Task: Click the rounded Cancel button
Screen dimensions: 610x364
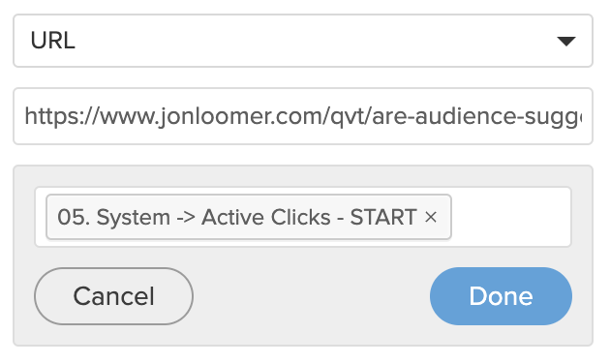Action: tap(113, 296)
